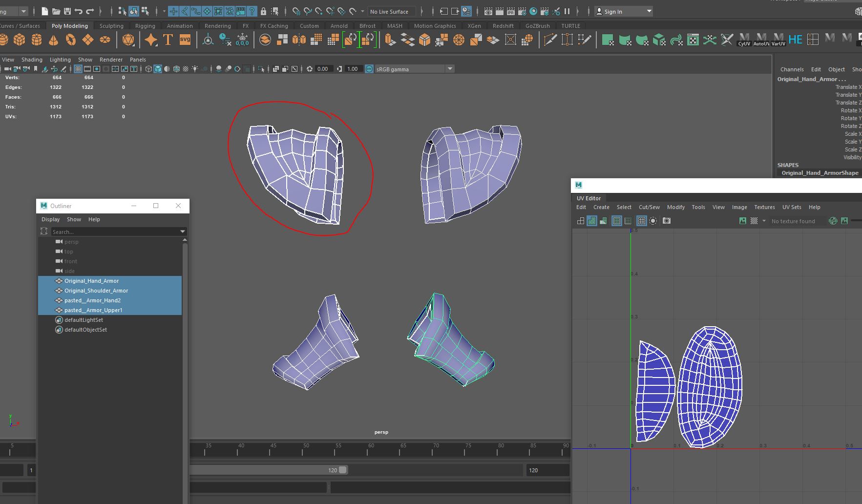Expand the Outliner search filter dropdown

click(x=183, y=231)
